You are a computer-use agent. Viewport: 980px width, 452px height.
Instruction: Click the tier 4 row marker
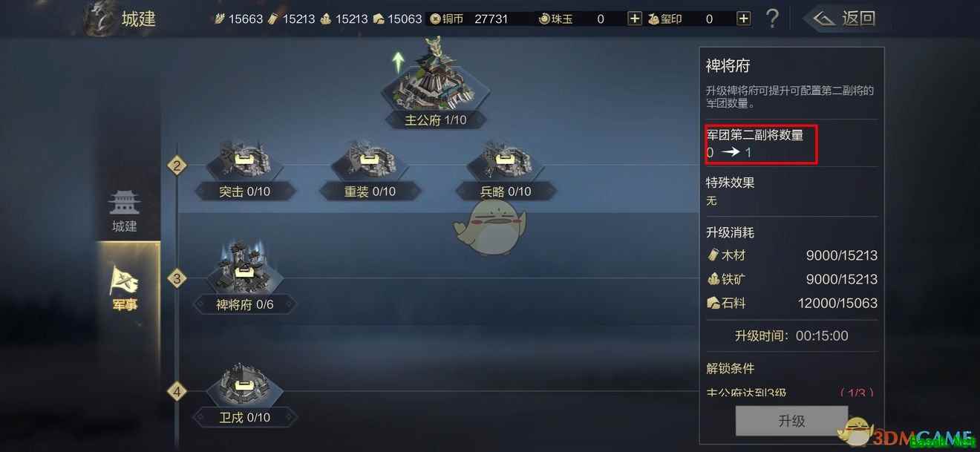[177, 391]
